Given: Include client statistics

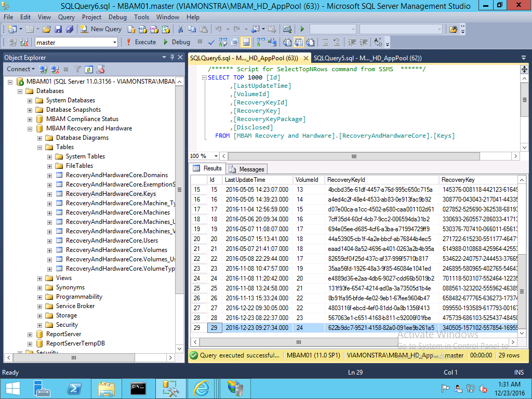Looking at the screenshot, I should pyautogui.click(x=272, y=42).
